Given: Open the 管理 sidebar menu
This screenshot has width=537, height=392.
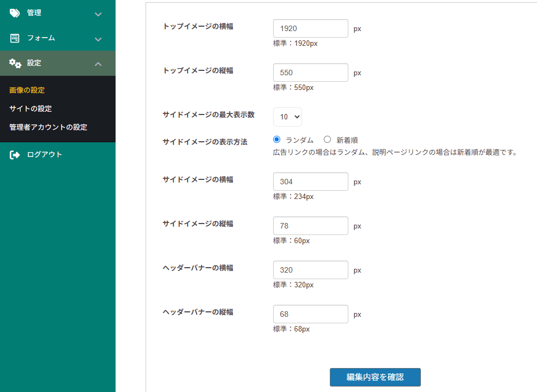Looking at the screenshot, I should coord(58,13).
